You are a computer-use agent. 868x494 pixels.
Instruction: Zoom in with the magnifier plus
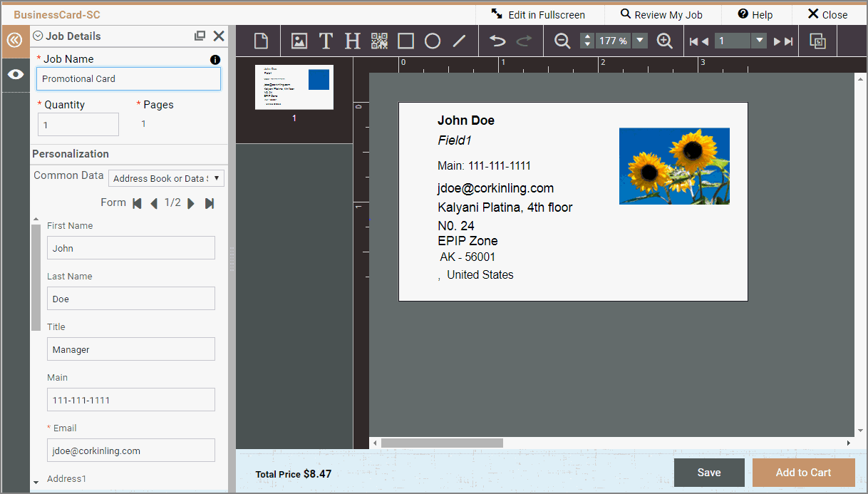(664, 41)
